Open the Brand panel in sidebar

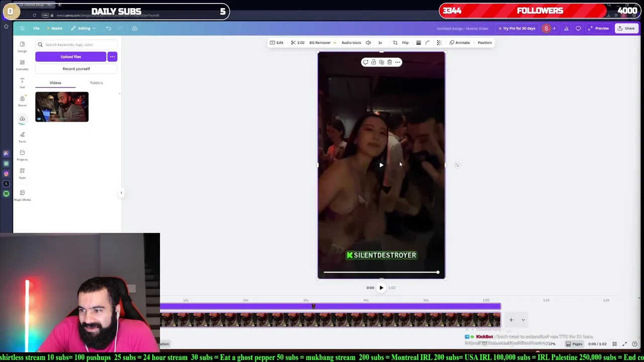(22, 101)
